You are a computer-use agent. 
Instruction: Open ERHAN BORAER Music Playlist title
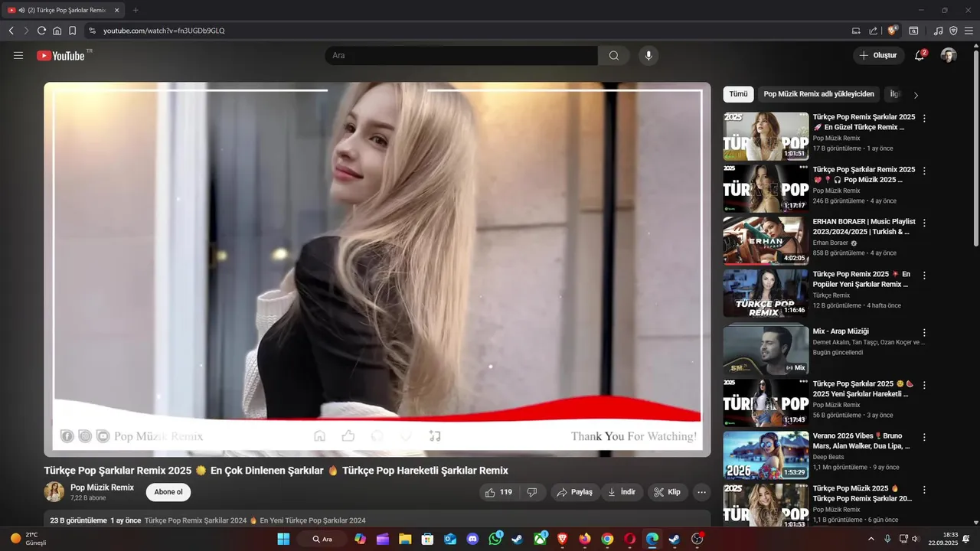pyautogui.click(x=864, y=227)
